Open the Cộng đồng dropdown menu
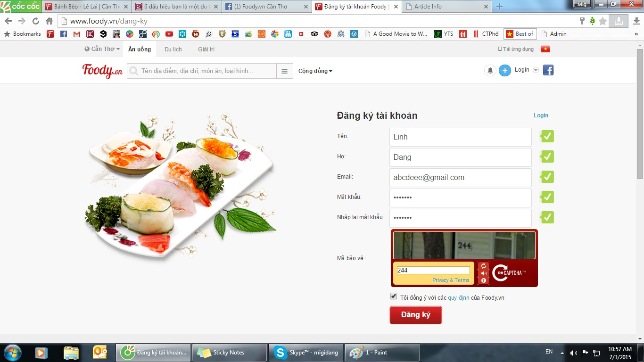 click(315, 71)
